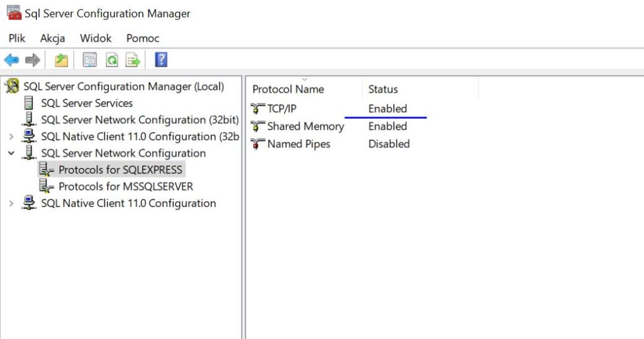This screenshot has height=339, width=644.
Task: Select the Shared Memory protocol row
Action: coord(305,126)
